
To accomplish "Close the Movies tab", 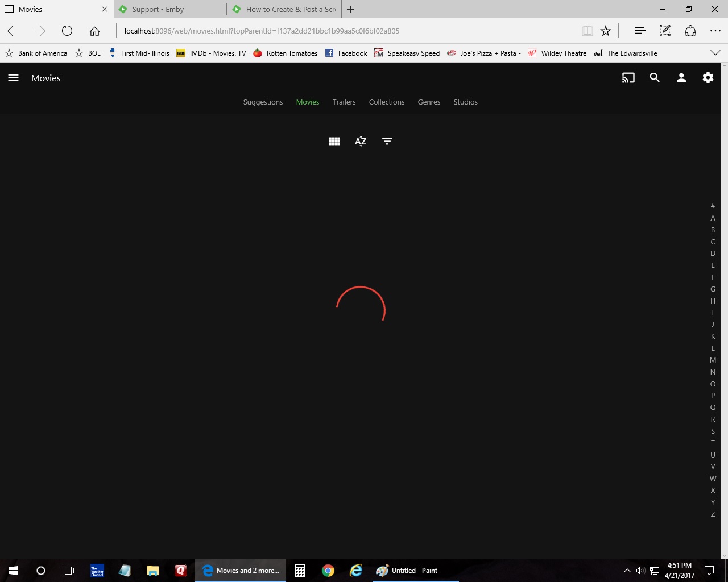I will pos(105,9).
